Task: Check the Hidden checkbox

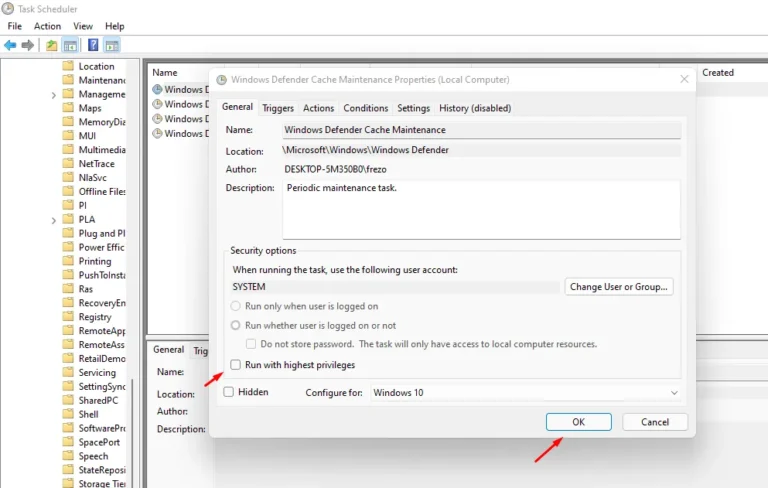Action: click(x=228, y=391)
